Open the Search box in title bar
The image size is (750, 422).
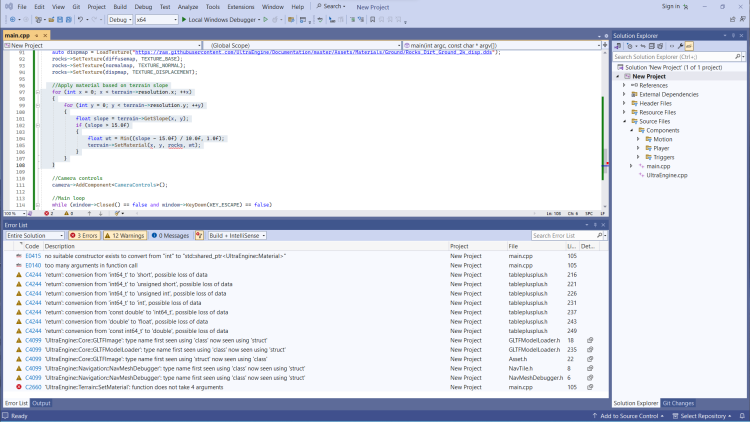click(x=331, y=6)
